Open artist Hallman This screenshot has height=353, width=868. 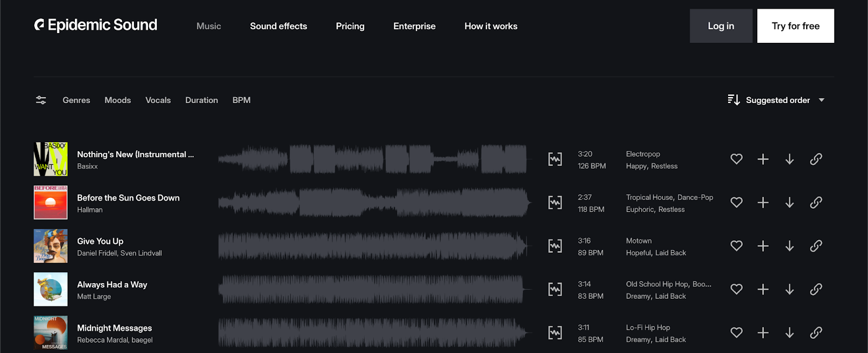click(90, 210)
